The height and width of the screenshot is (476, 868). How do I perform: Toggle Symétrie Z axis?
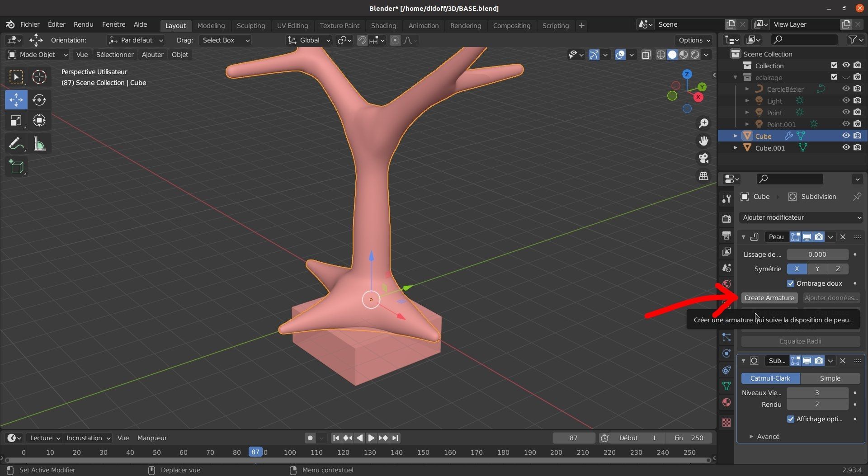(838, 269)
